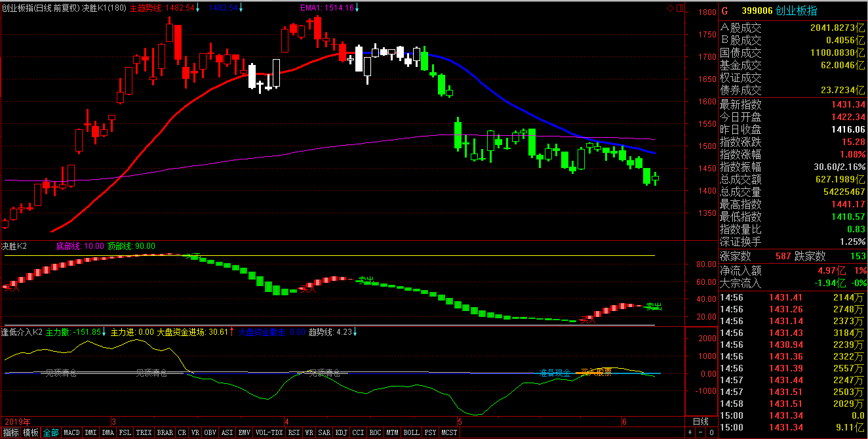This screenshot has width=868, height=439.
Task: Switch to the 模板 tab
Action: pos(31,433)
